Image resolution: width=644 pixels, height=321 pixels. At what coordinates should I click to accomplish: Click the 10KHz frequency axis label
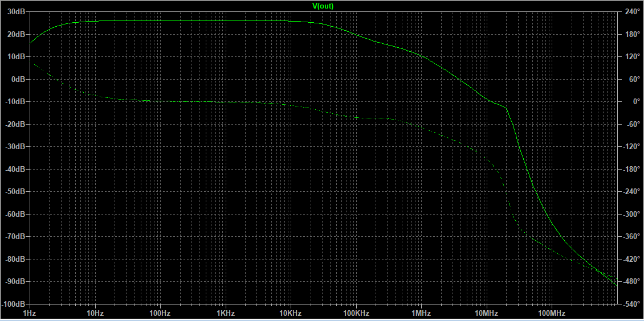(x=291, y=314)
